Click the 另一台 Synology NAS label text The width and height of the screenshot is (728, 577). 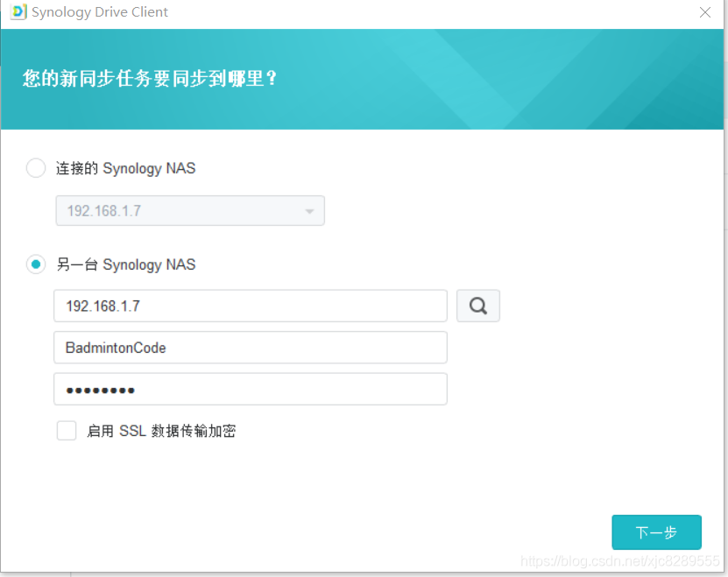(126, 264)
